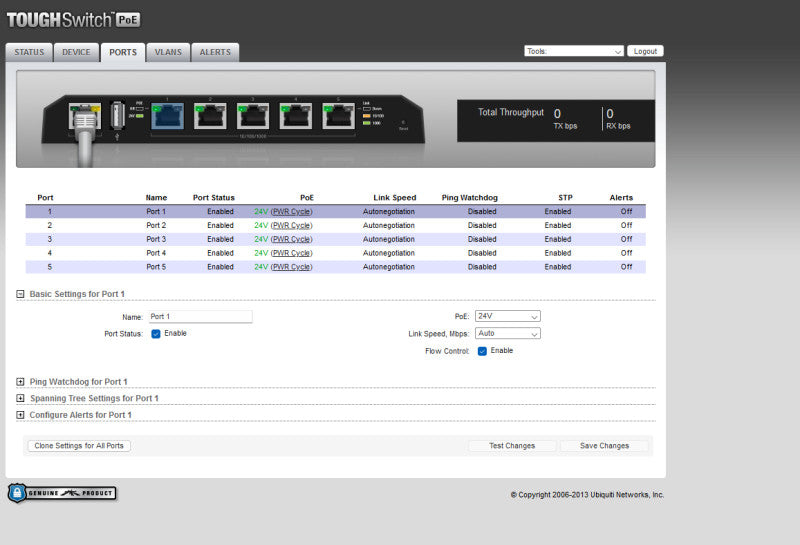
Task: Click the Genuine Product badge
Action: [62, 493]
